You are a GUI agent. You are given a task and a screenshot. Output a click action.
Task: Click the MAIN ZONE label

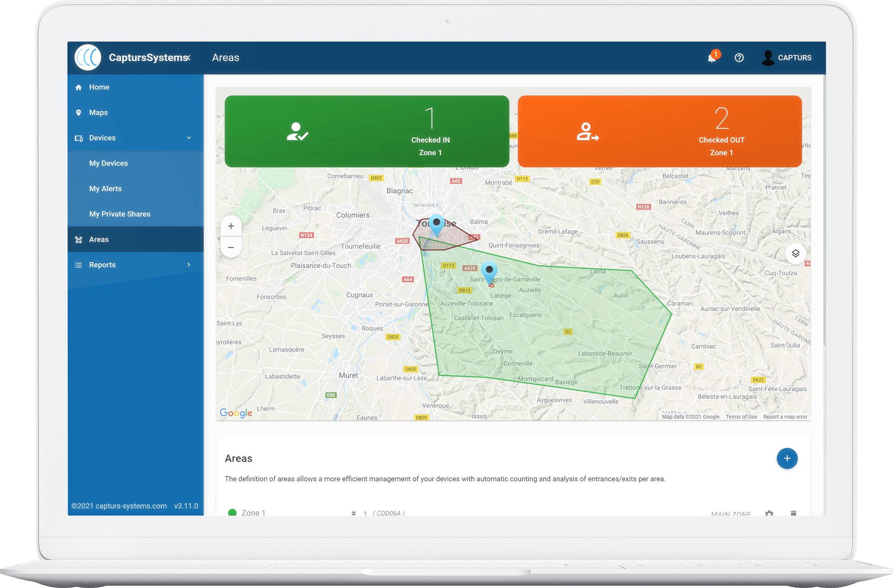731,513
